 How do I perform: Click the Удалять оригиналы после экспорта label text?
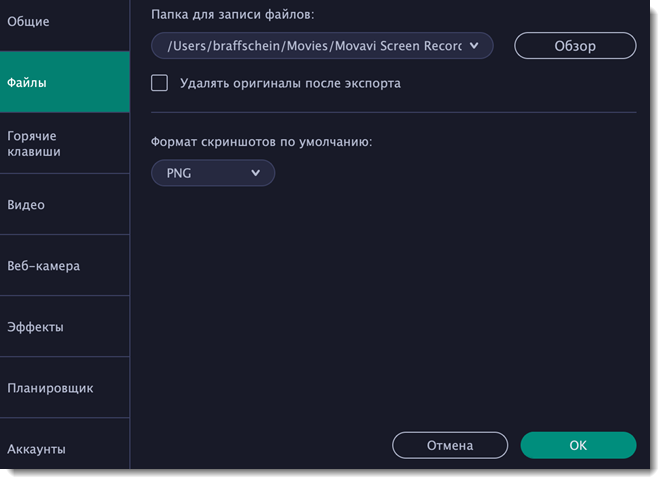290,83
